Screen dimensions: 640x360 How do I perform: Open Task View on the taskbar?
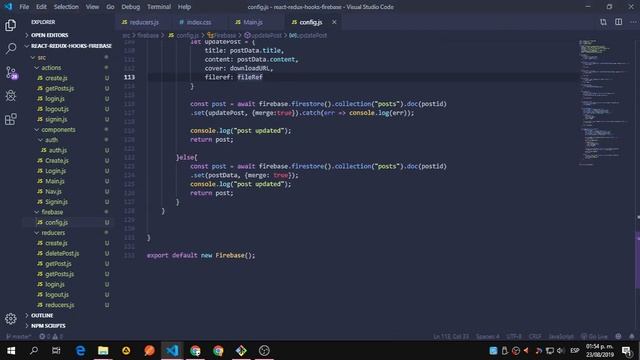pos(56,351)
